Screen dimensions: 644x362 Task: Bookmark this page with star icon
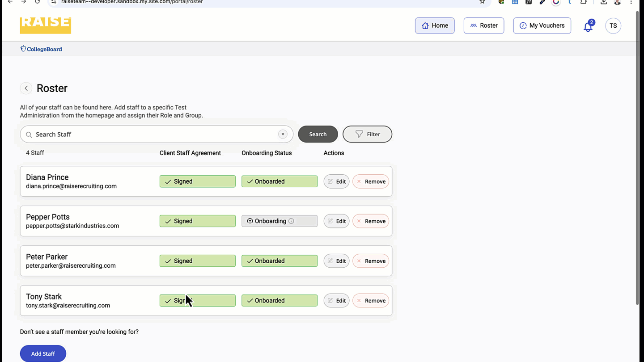[482, 2]
